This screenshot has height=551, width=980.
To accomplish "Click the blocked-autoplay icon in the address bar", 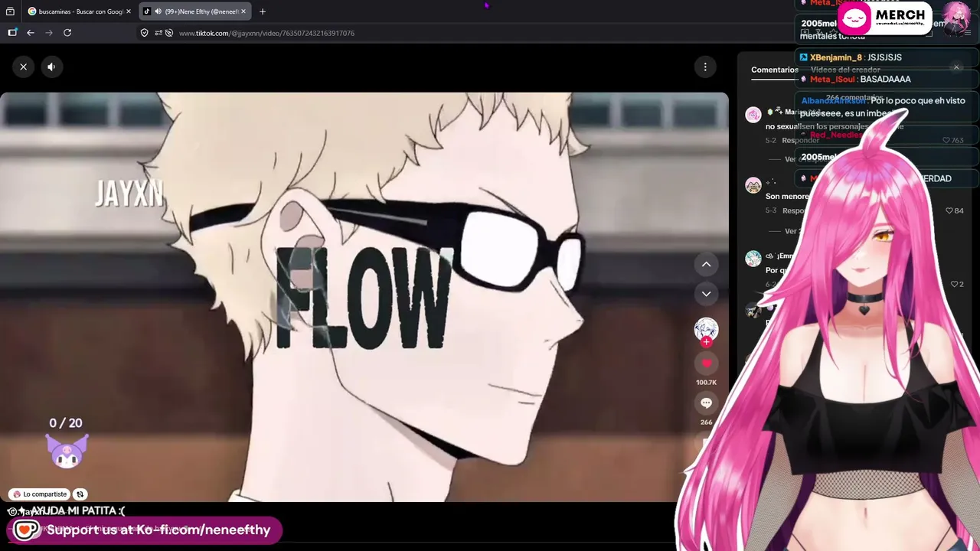I will coord(170,33).
